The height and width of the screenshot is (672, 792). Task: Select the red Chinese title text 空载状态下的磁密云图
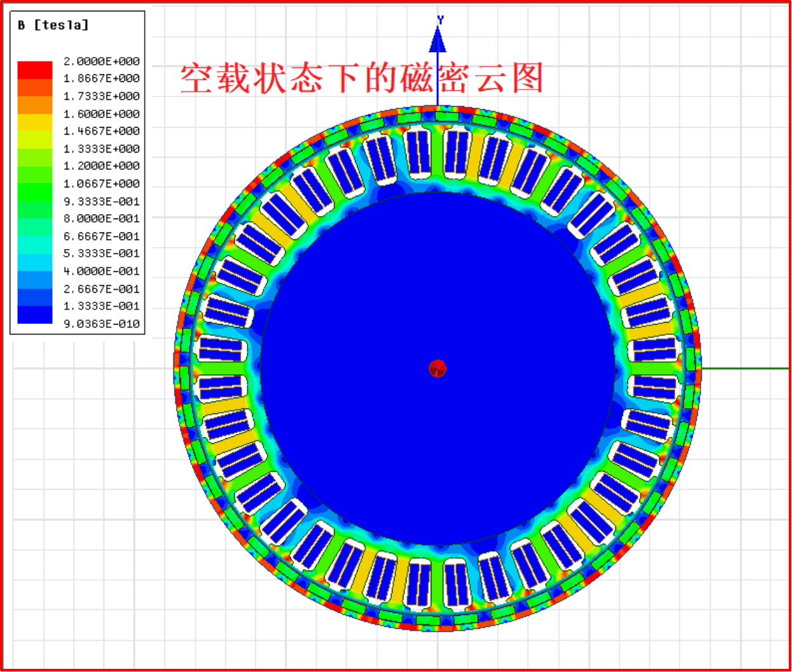(361, 79)
